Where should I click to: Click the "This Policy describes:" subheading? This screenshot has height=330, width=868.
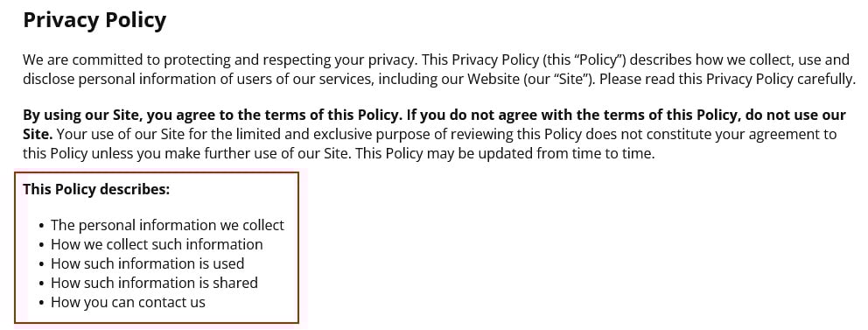(96, 189)
